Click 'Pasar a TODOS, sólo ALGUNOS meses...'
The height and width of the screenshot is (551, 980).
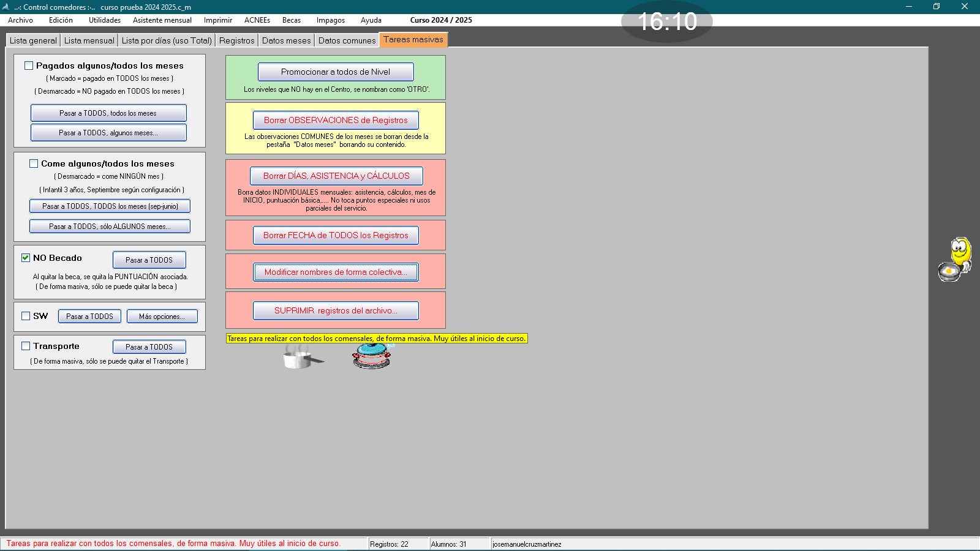pos(110,227)
